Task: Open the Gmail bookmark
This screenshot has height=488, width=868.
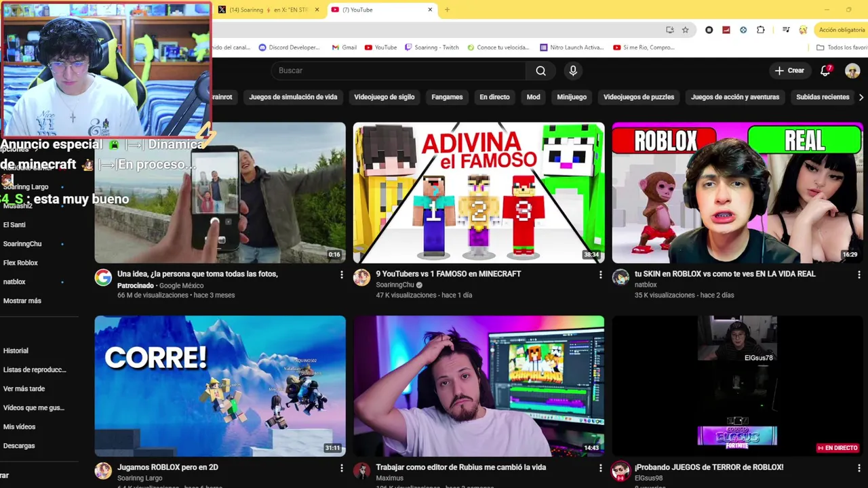Action: click(x=344, y=47)
